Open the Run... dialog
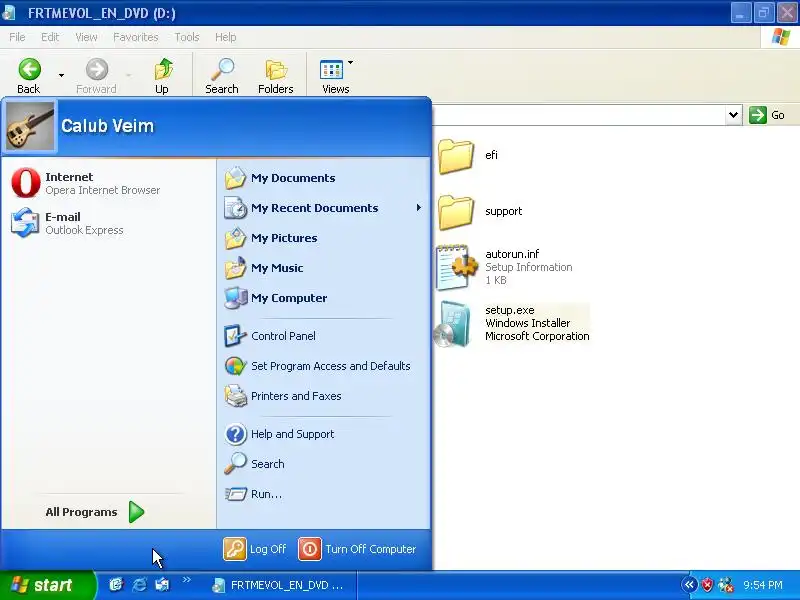This screenshot has height=600, width=800. click(x=323, y=494)
